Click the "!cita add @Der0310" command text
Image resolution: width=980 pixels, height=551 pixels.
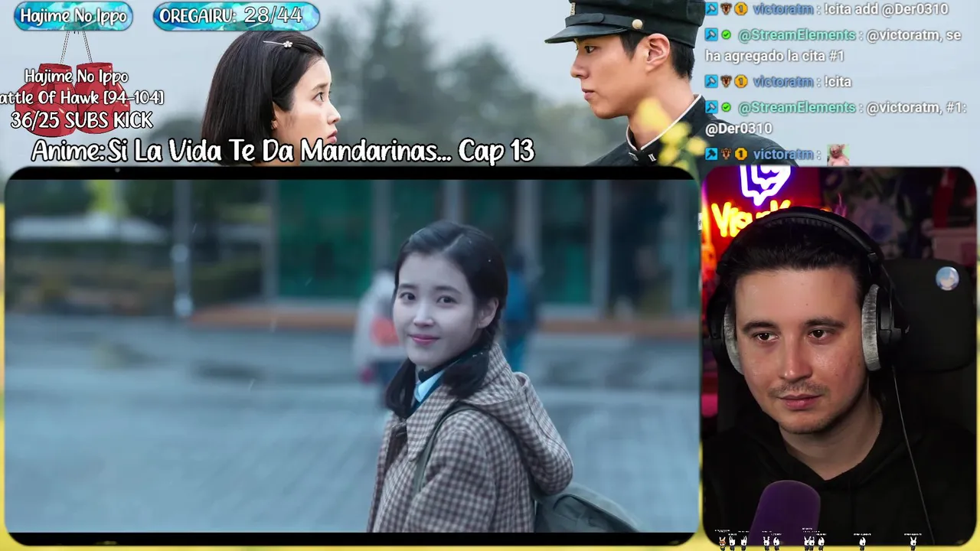click(x=885, y=9)
